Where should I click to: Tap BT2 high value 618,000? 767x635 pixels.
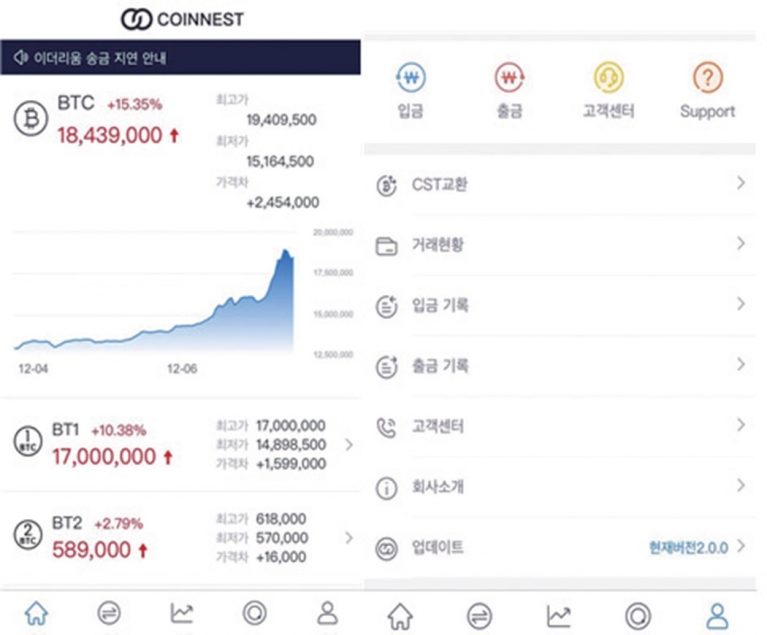[281, 519]
